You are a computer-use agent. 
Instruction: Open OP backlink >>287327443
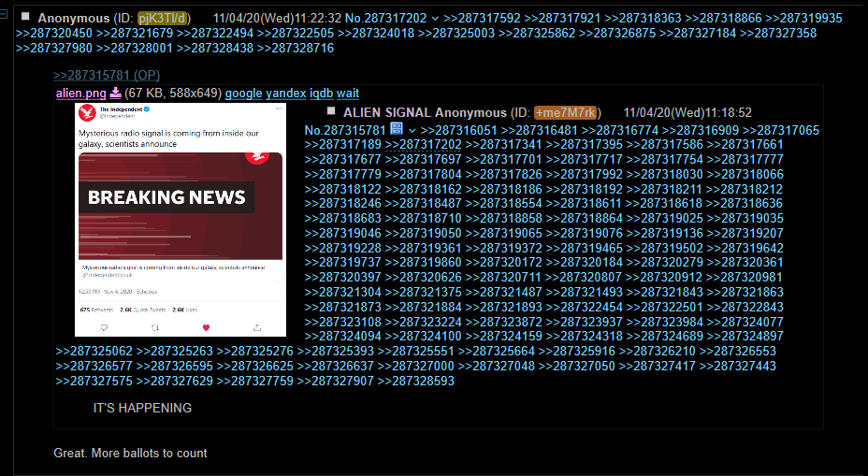click(x=738, y=367)
